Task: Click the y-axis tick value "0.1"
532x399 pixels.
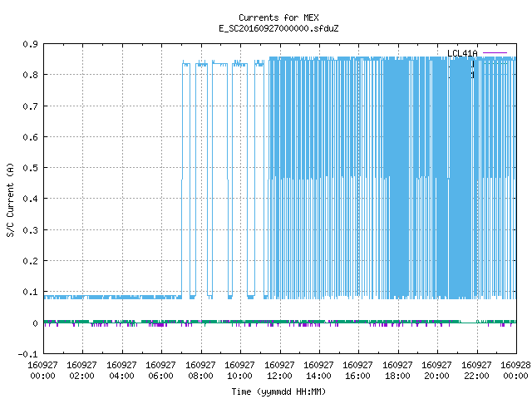Action: tap(30, 292)
